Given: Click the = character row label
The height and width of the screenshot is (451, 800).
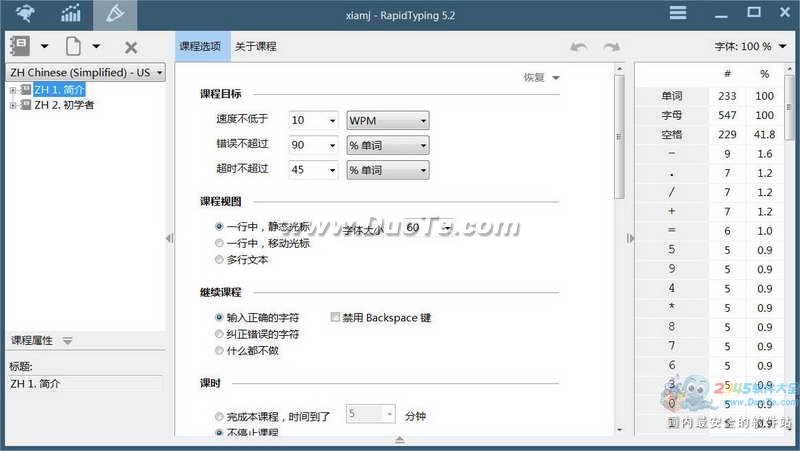Looking at the screenshot, I should coord(672,231).
